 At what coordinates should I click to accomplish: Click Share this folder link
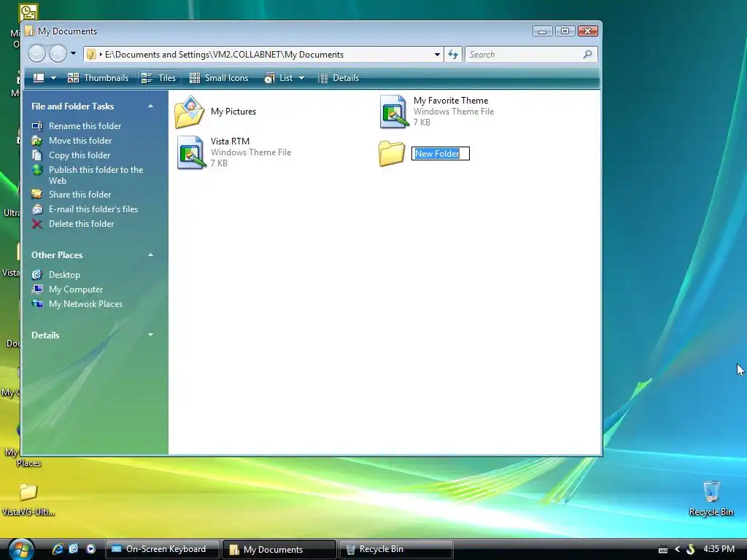pos(80,194)
